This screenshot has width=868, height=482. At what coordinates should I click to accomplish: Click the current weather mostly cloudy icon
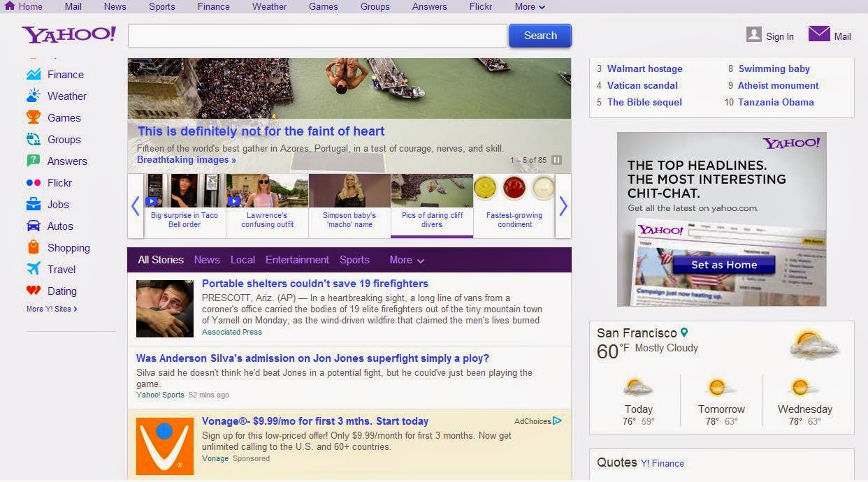(x=815, y=345)
